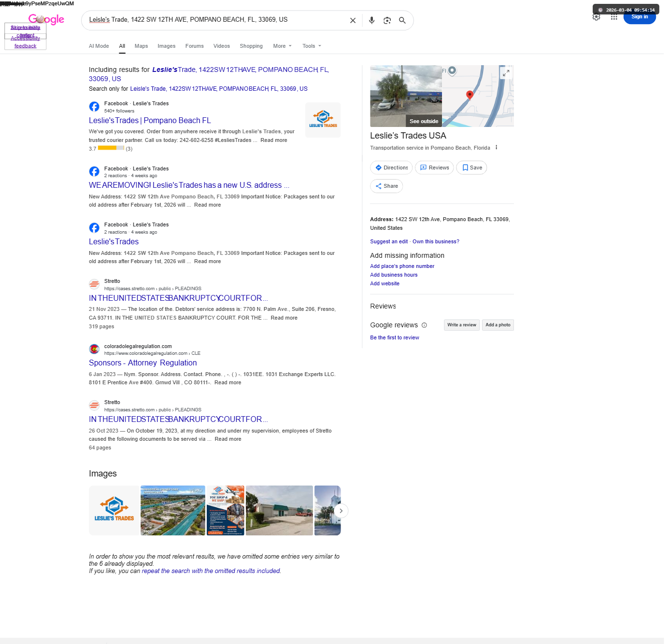Click Add place's phone number
The image size is (669, 644).
pos(402,266)
